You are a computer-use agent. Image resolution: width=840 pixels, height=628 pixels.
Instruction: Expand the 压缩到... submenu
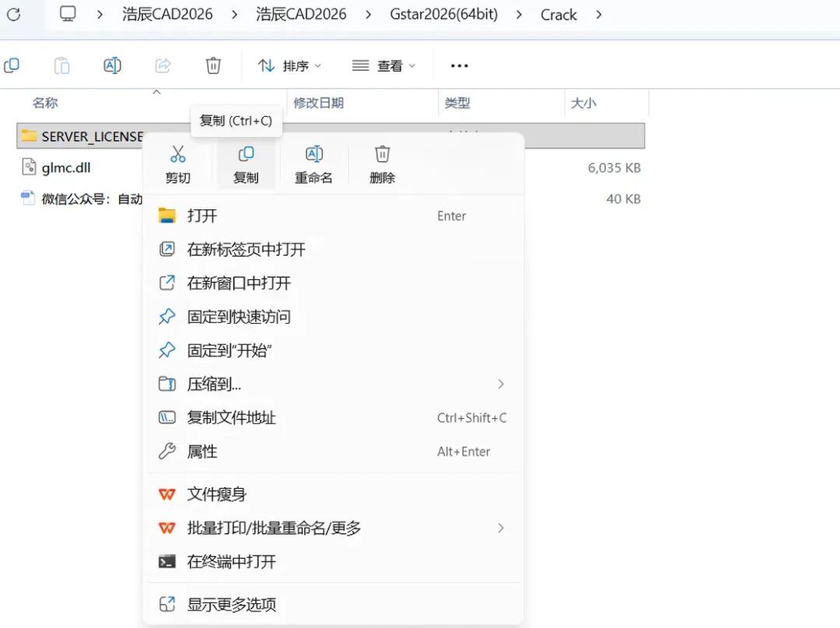501,384
